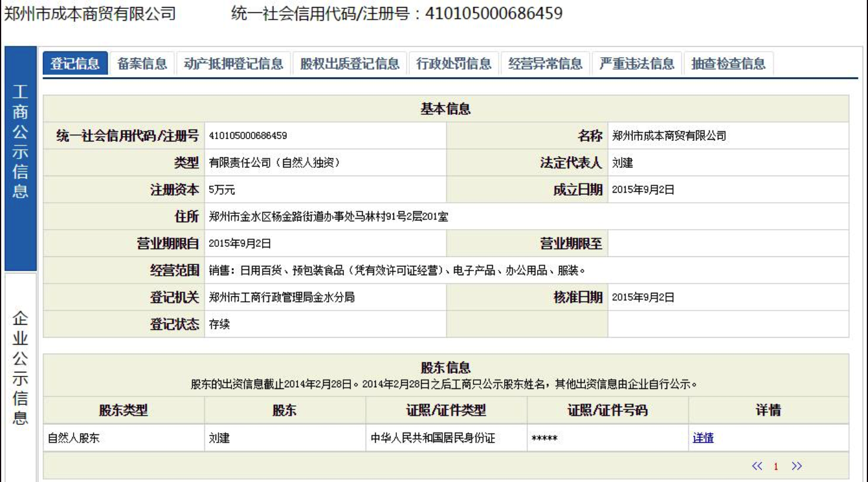Click the 详情 column header
The image size is (868, 482).
click(768, 410)
